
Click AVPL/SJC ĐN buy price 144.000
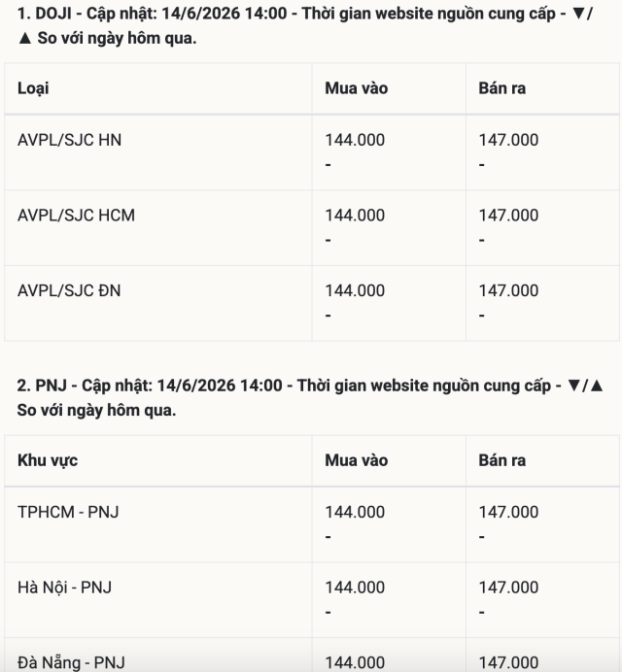(x=355, y=290)
